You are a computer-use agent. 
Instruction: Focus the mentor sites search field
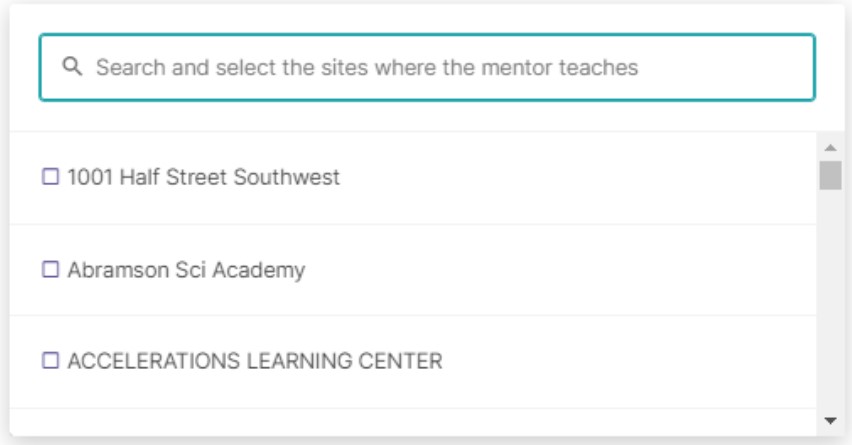[427, 67]
